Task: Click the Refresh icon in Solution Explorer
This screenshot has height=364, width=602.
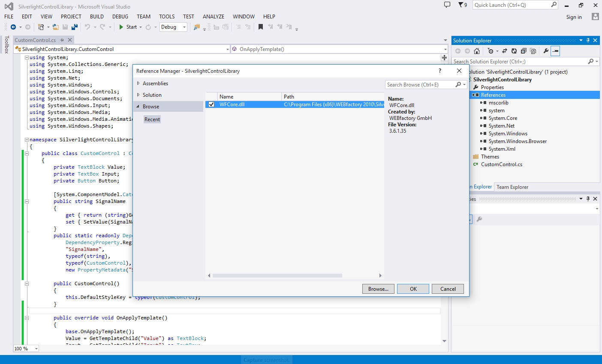Action: [514, 51]
